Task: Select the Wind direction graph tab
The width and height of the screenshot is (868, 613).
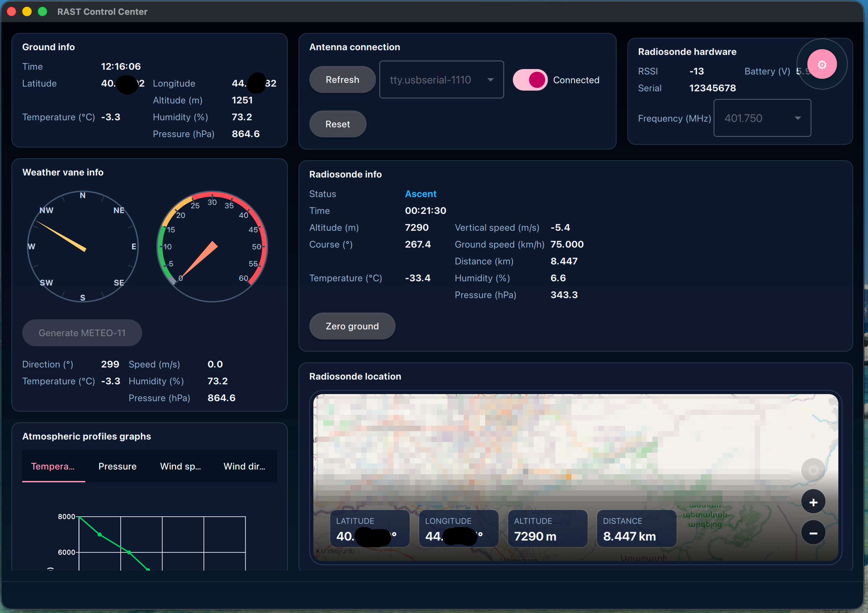Action: tap(244, 466)
